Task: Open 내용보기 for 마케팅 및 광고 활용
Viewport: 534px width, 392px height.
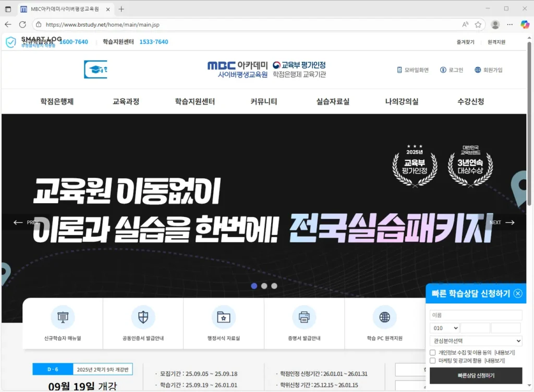Action: tap(494, 361)
